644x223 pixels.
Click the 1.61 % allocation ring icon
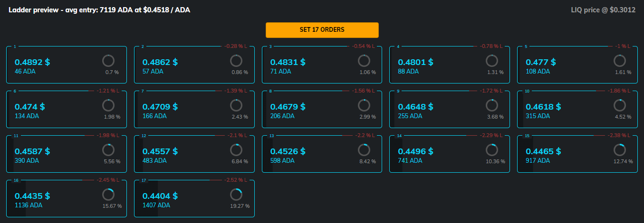tap(619, 60)
